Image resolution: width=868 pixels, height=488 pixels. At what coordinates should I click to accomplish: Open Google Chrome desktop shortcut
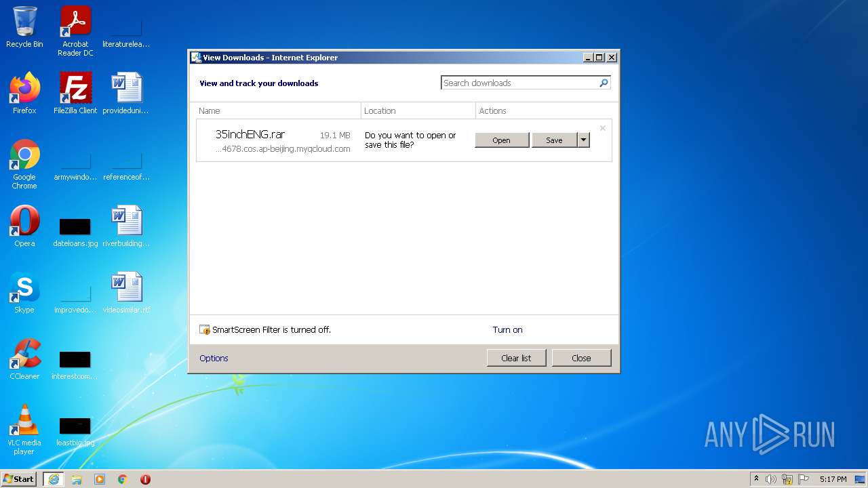[24, 164]
